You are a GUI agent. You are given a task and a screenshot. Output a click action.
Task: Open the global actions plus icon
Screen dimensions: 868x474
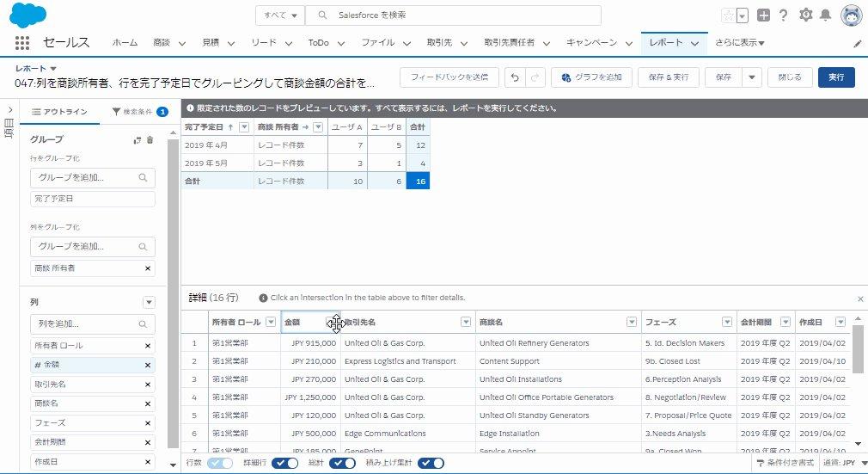pyautogui.click(x=763, y=15)
